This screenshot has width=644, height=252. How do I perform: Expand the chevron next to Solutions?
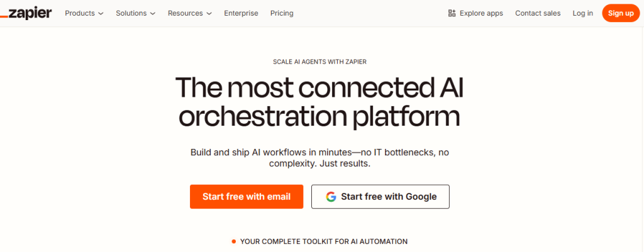(153, 14)
